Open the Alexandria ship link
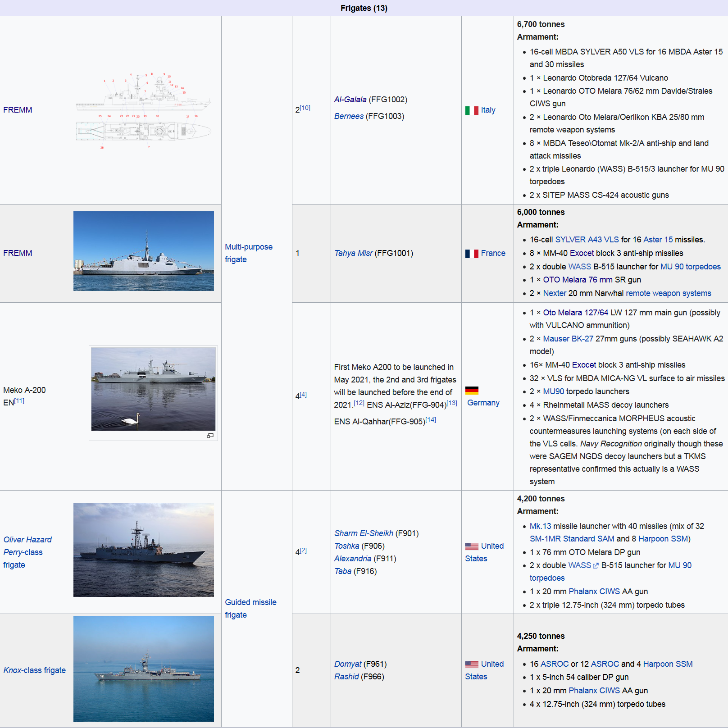 click(353, 559)
